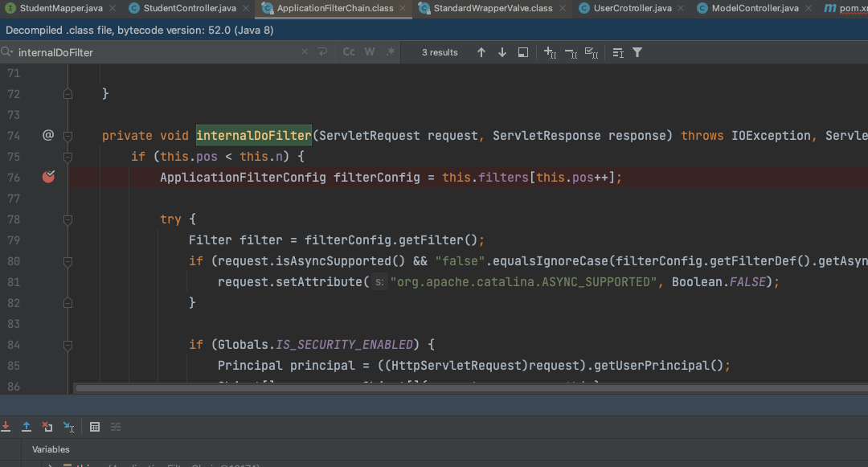868x467 pixels.
Task: Collapse the internalDoFilter method fold on line 74
Action: tap(68, 136)
